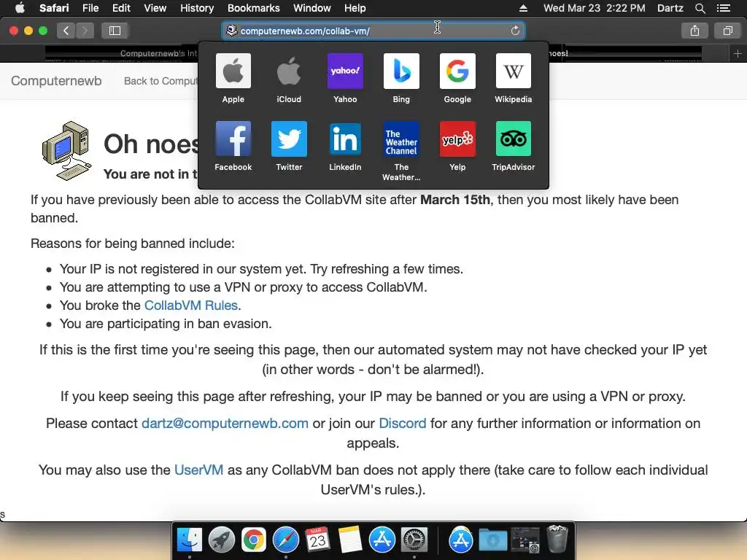The width and height of the screenshot is (747, 560).
Task: Click the computer image beside Oh noes heading
Action: tap(66, 150)
